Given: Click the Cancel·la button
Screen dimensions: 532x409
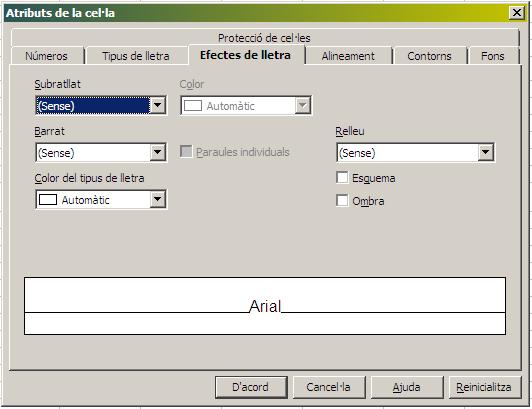Looking at the screenshot, I should (329, 387).
